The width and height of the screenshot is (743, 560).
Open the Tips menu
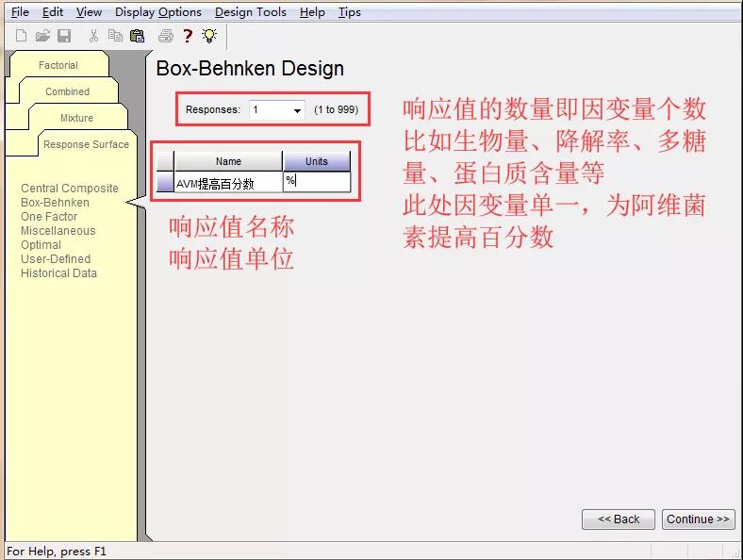pos(350,12)
